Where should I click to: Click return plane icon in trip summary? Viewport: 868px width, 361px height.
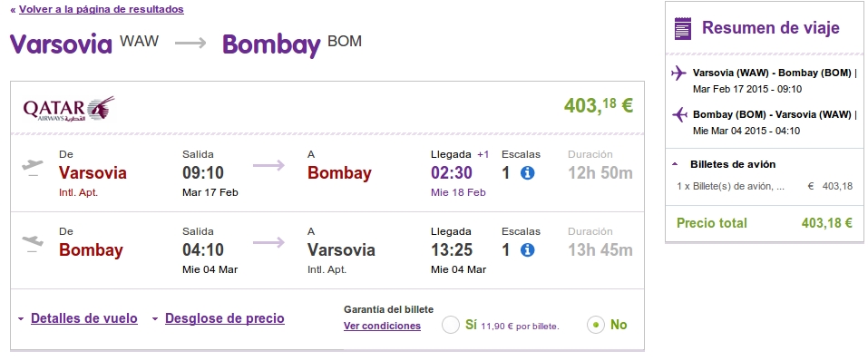click(679, 114)
